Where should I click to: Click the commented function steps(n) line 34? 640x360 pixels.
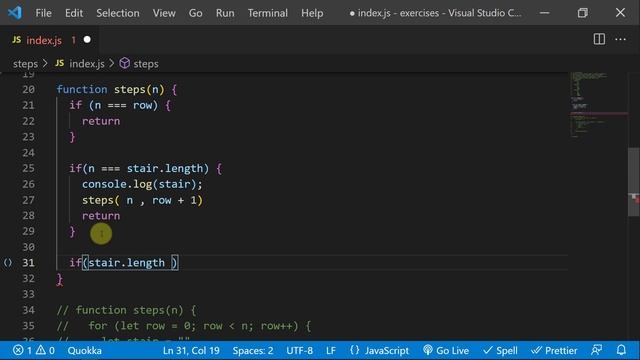pos(127,310)
